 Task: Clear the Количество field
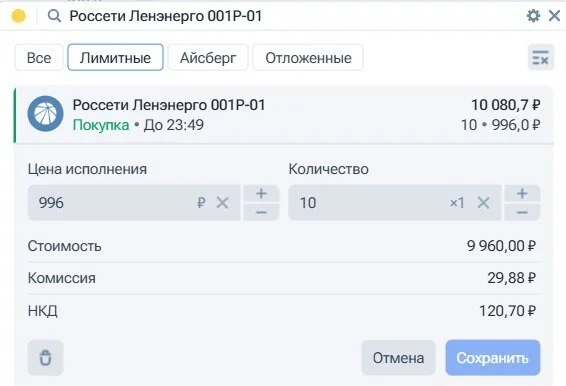coord(483,203)
